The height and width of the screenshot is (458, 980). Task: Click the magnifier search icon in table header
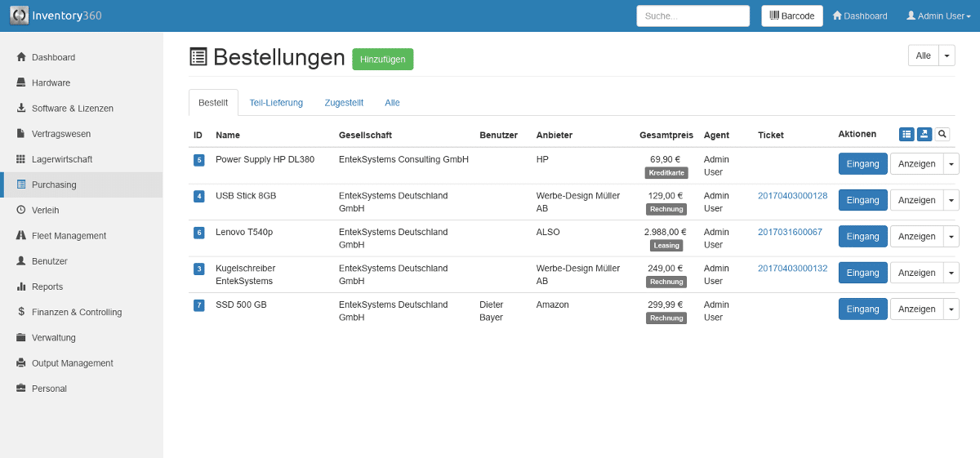point(942,134)
